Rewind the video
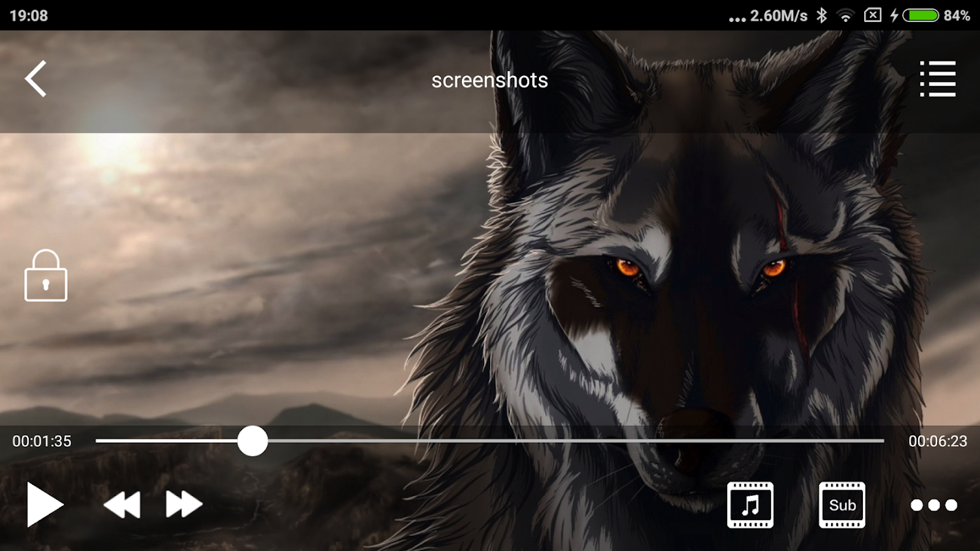 (122, 505)
